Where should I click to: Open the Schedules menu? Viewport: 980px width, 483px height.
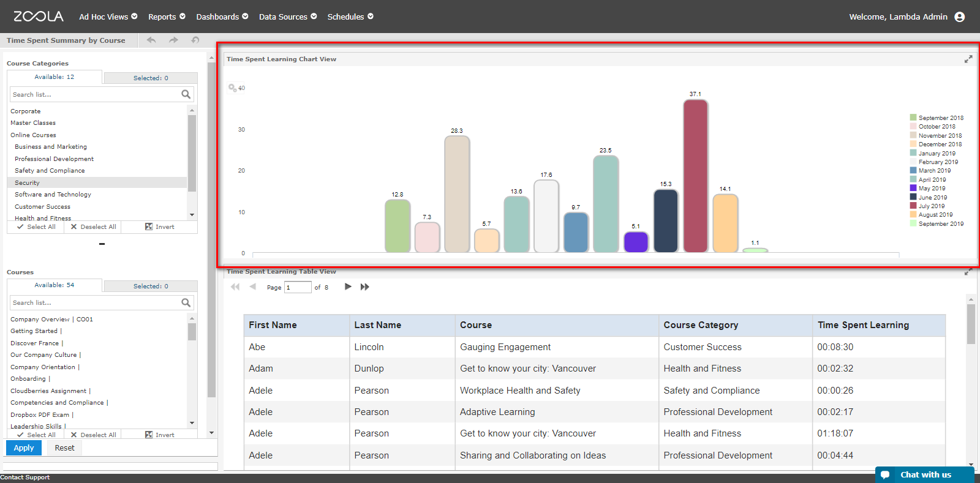coord(350,17)
